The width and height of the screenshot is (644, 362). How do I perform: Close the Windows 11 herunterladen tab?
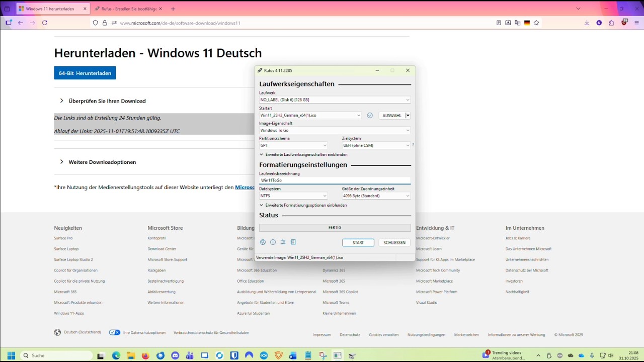point(85,9)
